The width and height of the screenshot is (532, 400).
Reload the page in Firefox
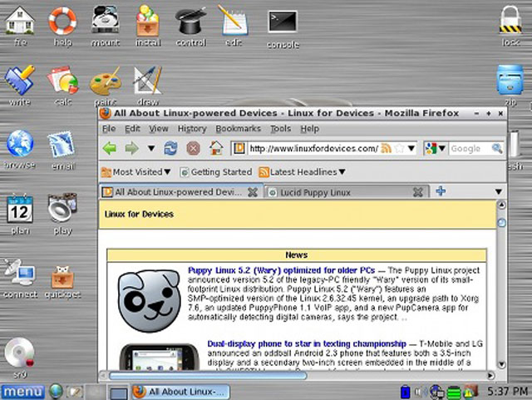coord(170,148)
